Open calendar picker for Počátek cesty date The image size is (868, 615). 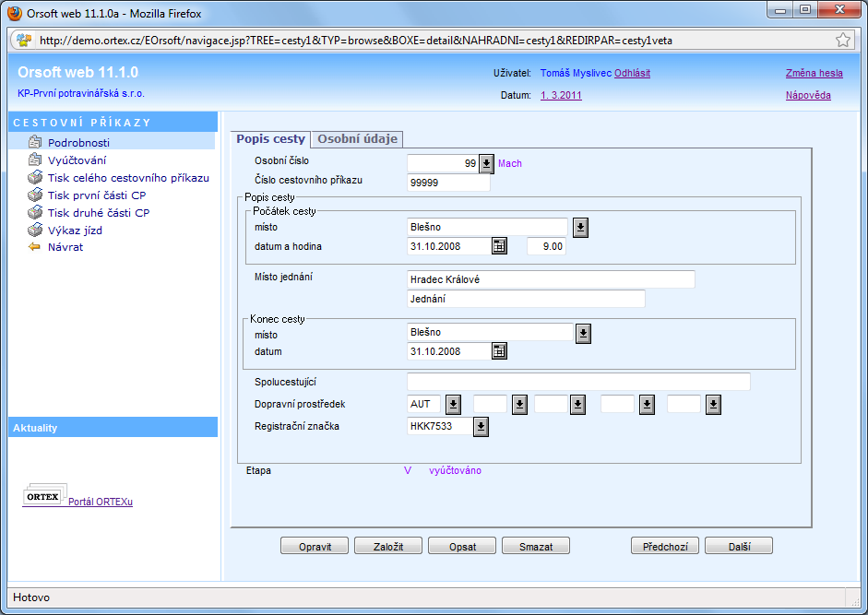(499, 246)
